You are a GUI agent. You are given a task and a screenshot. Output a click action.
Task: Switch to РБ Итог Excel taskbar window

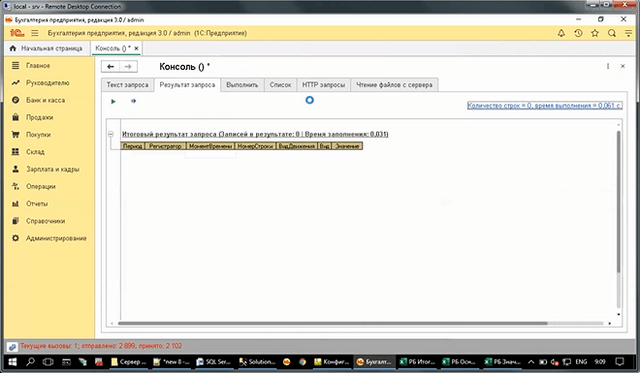(417, 362)
